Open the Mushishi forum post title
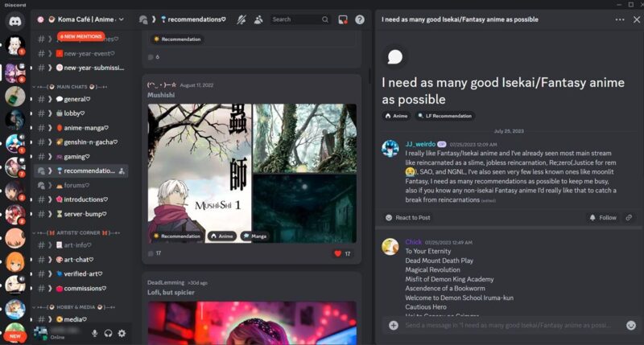 [x=161, y=95]
